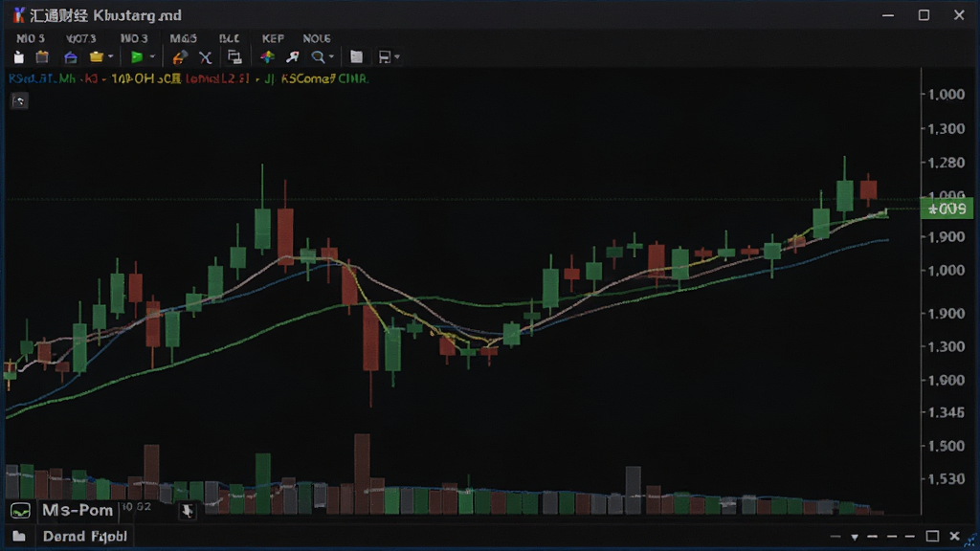The width and height of the screenshot is (980, 551).
Task: Open the third menu bar item
Action: 134,38
